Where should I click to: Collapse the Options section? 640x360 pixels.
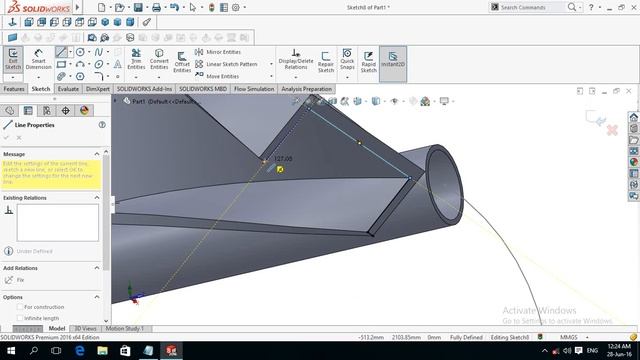[x=97, y=297]
